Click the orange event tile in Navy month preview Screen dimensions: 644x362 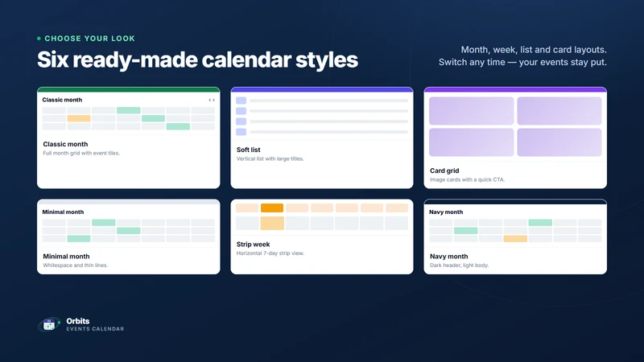515,238
